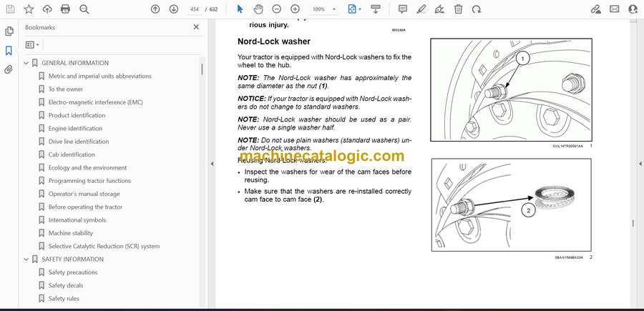Open GENERAL INFORMATION bookmark
Screen dimensions: 644x311
click(x=75, y=63)
